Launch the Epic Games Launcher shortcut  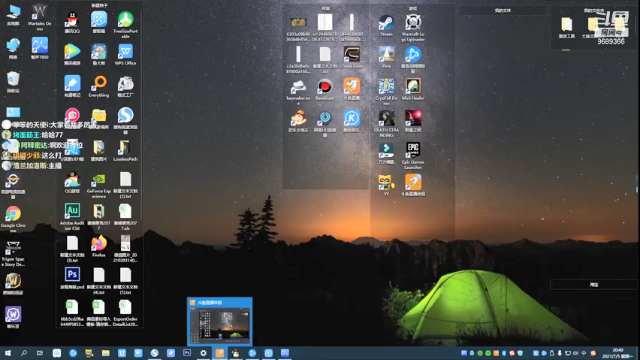(413, 155)
